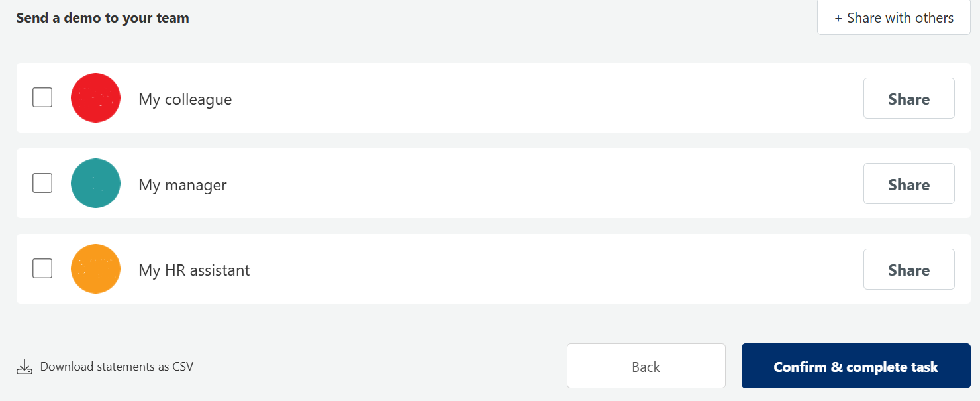Click the teal My manager avatar

[95, 184]
